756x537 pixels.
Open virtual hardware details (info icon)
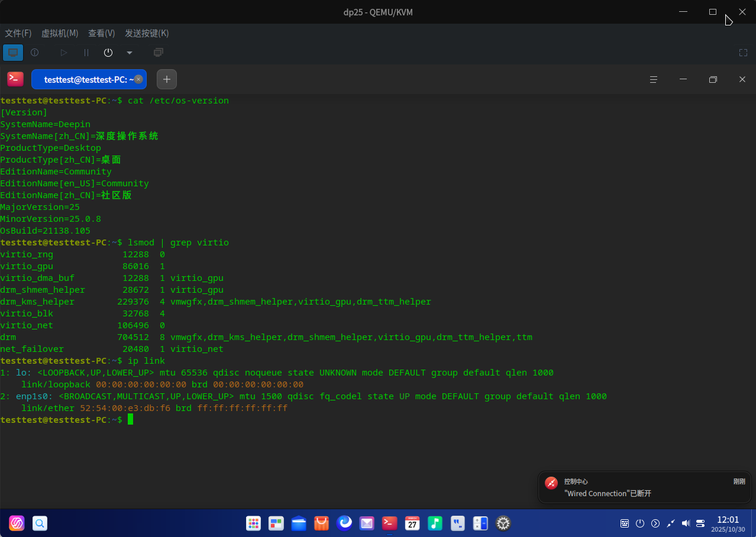pyautogui.click(x=35, y=53)
